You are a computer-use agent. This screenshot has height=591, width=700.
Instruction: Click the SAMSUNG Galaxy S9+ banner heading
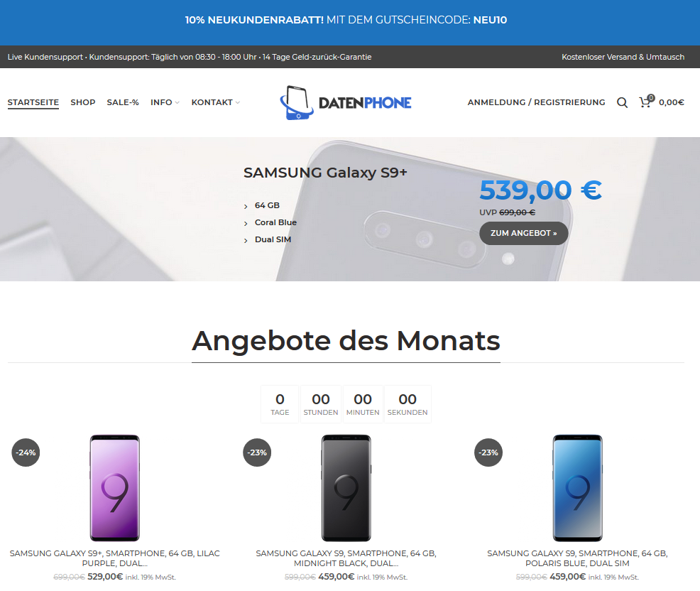click(325, 173)
